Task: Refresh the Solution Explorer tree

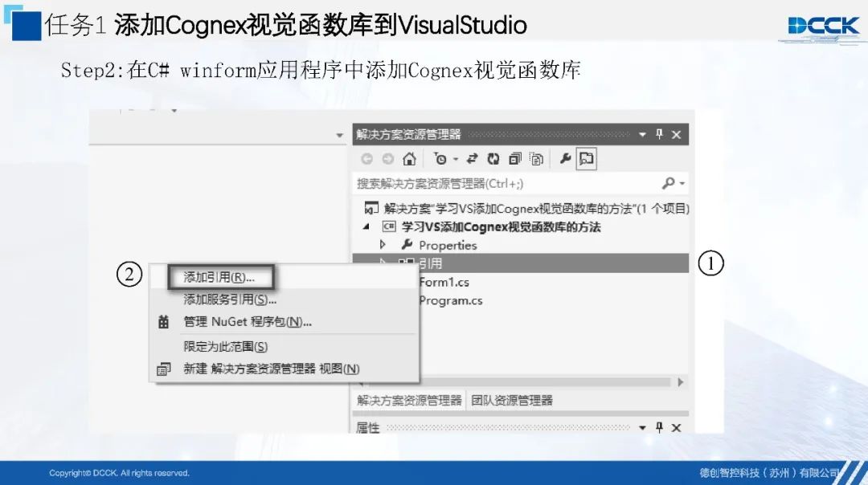Action: tap(493, 159)
